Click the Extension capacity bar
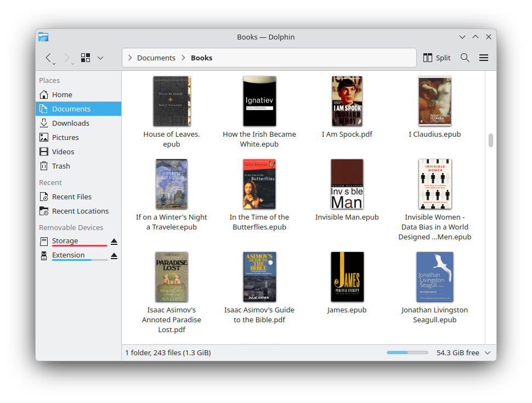 pyautogui.click(x=80, y=260)
